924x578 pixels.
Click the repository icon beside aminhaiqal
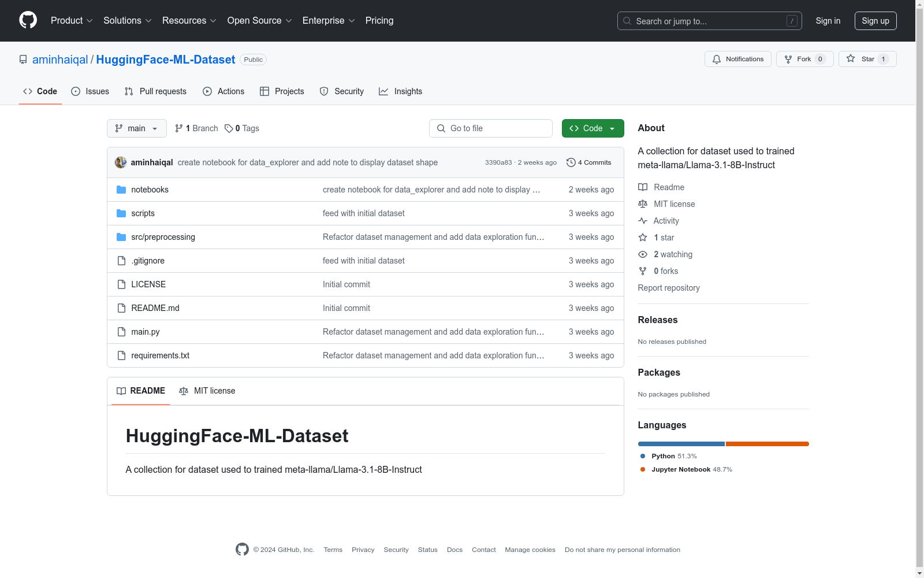click(23, 60)
